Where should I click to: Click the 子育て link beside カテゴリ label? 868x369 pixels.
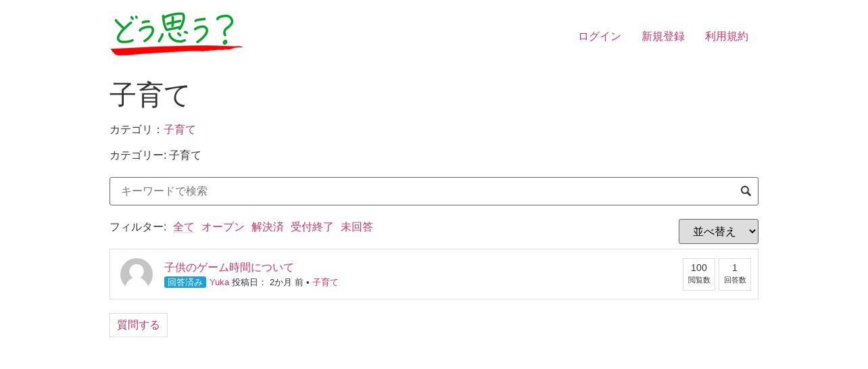[x=180, y=130]
